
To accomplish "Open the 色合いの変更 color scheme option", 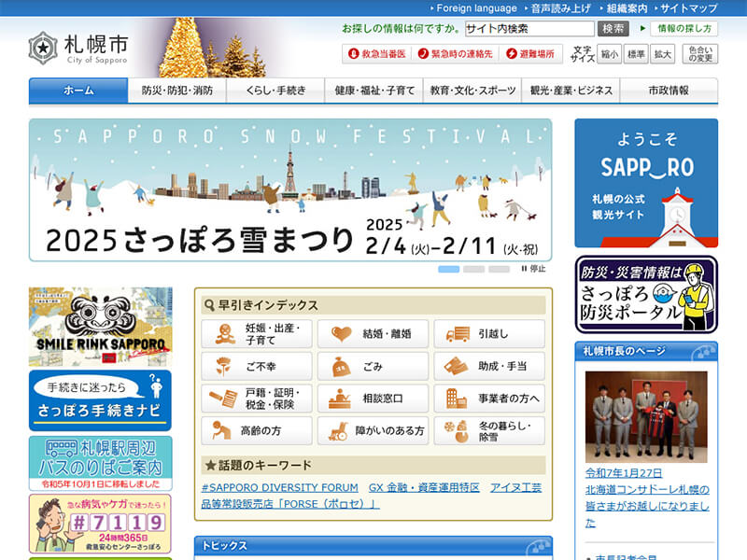I will tap(700, 54).
